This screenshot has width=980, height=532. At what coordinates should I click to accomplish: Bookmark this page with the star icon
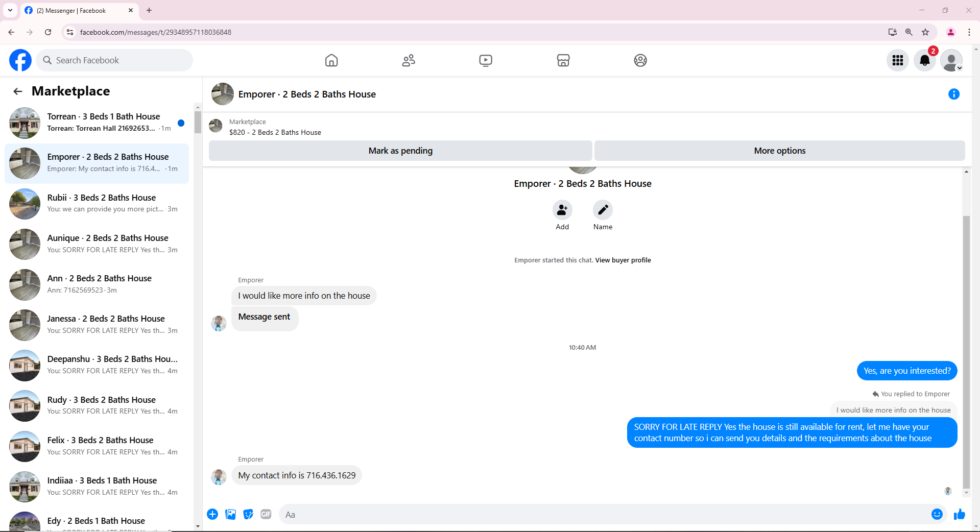point(925,32)
